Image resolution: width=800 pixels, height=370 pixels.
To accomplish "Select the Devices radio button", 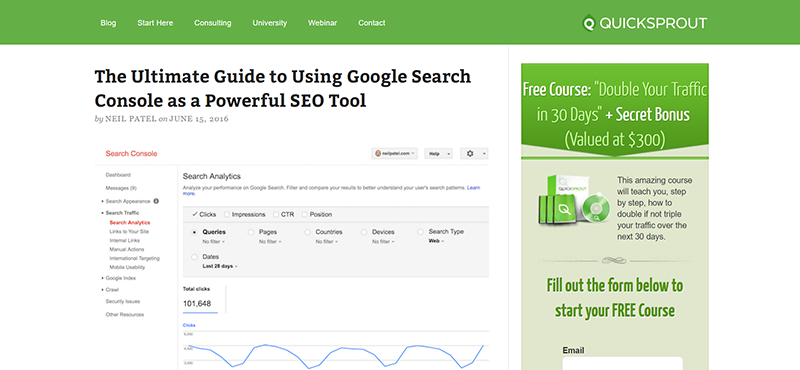I will [364, 232].
